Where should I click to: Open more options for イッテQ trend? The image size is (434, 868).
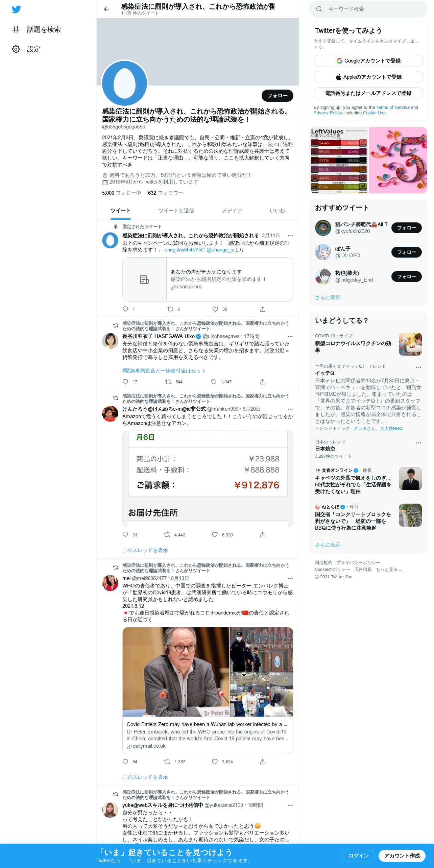pos(418,367)
